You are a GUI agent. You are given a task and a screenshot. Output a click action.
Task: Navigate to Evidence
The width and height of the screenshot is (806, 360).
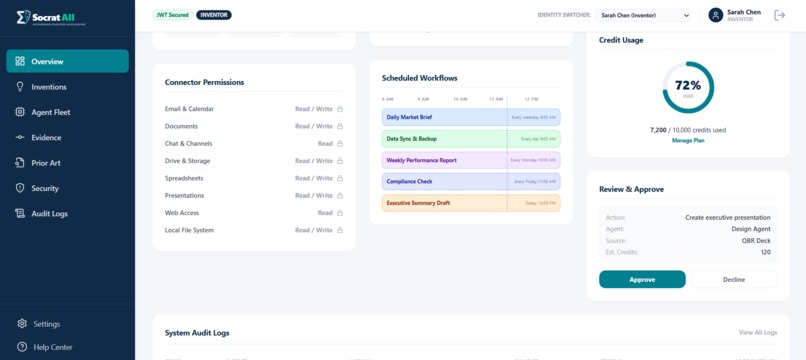pos(67,137)
